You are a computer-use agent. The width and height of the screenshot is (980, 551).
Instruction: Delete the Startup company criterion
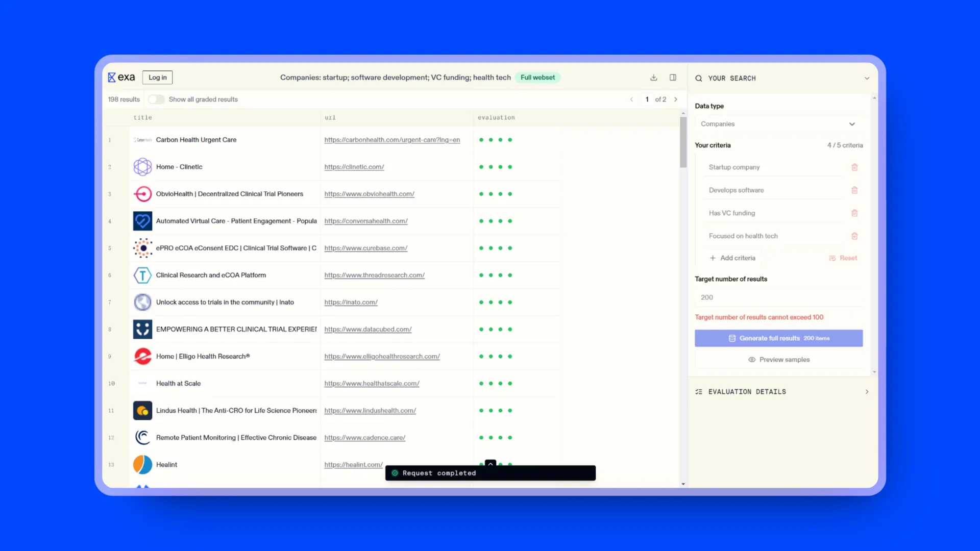coord(854,167)
